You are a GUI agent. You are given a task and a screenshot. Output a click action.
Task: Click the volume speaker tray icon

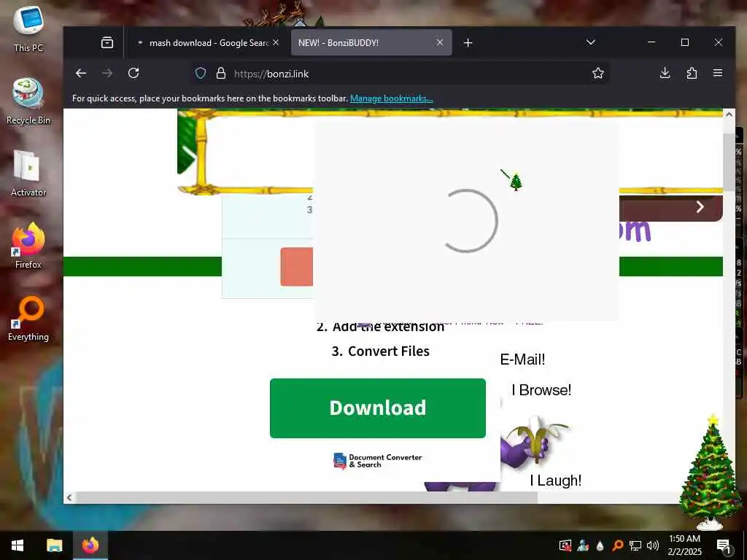[x=653, y=545]
